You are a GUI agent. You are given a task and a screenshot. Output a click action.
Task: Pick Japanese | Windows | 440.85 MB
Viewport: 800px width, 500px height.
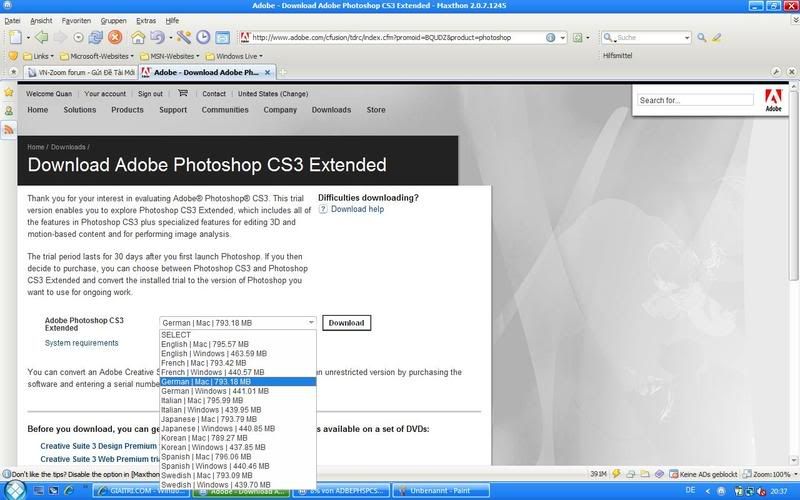pyautogui.click(x=238, y=429)
